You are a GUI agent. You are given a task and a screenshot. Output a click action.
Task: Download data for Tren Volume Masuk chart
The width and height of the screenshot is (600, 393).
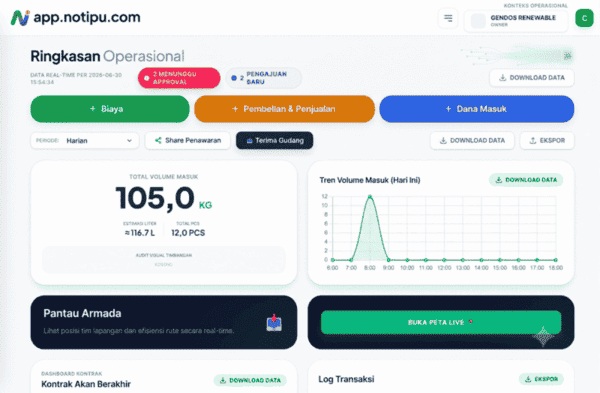[526, 180]
